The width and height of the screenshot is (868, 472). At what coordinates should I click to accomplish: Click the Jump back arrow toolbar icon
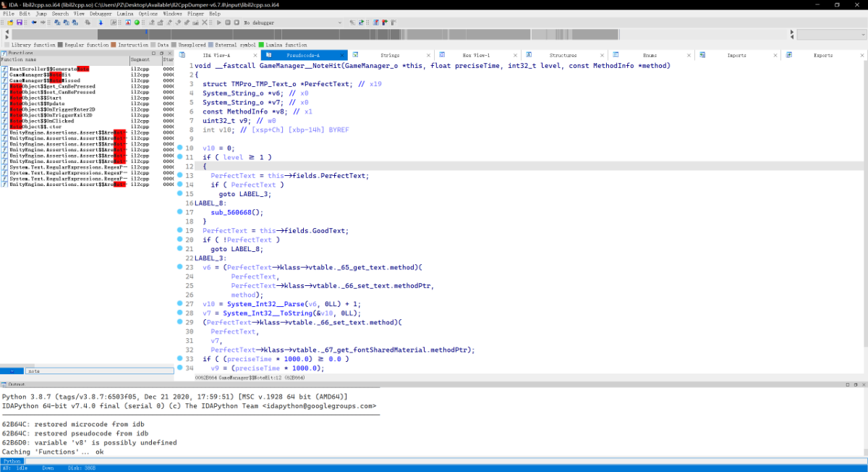(34, 22)
